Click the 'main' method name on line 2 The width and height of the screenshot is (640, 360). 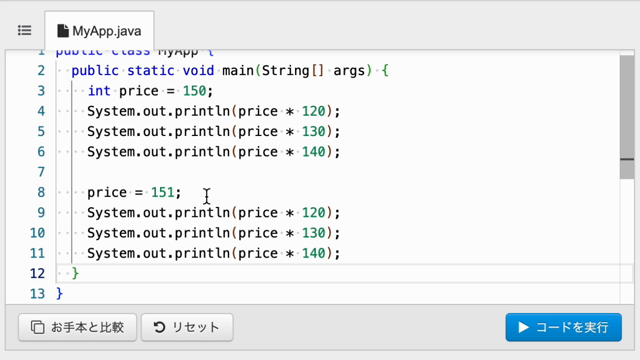(238, 71)
